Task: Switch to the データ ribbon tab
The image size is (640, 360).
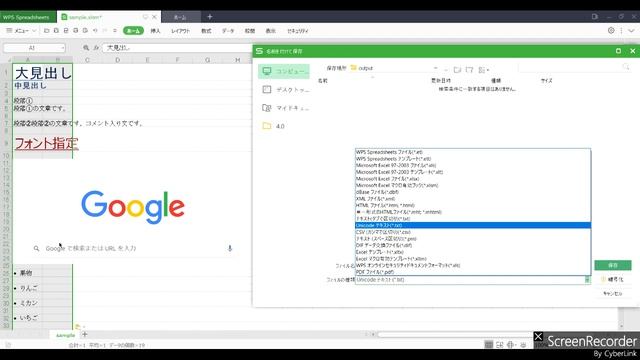Action: tap(228, 31)
